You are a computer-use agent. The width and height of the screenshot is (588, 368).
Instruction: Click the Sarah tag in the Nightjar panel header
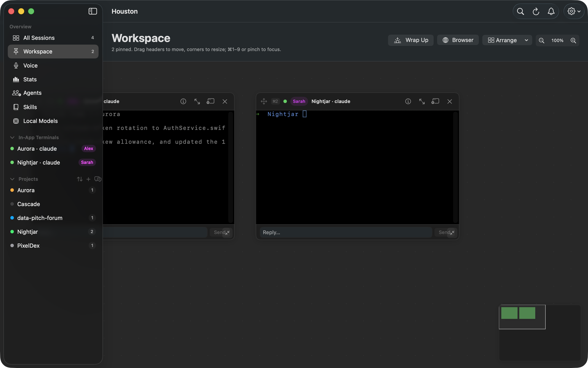(x=299, y=101)
